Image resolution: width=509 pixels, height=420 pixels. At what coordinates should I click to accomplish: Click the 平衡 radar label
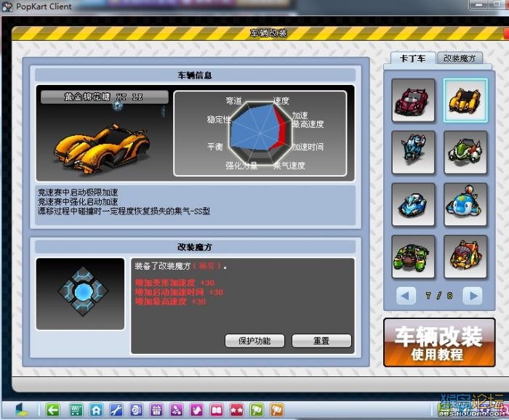[215, 147]
